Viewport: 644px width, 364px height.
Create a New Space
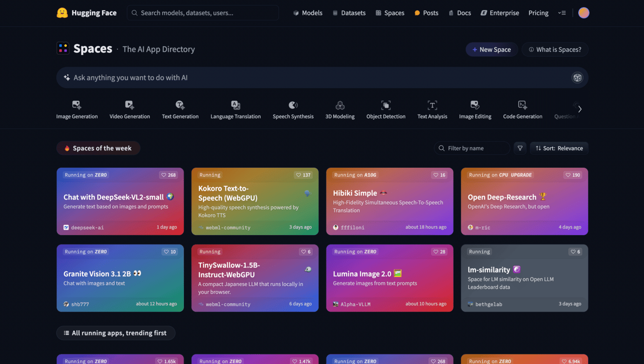(491, 49)
